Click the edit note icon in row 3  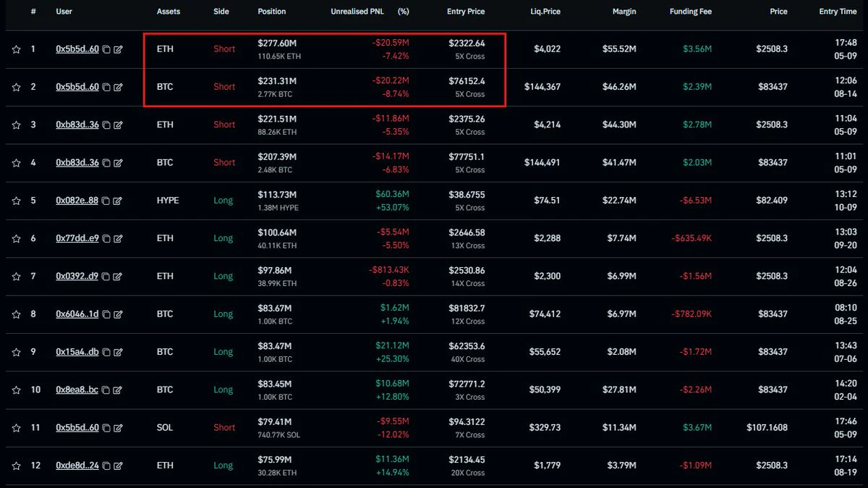[118, 125]
